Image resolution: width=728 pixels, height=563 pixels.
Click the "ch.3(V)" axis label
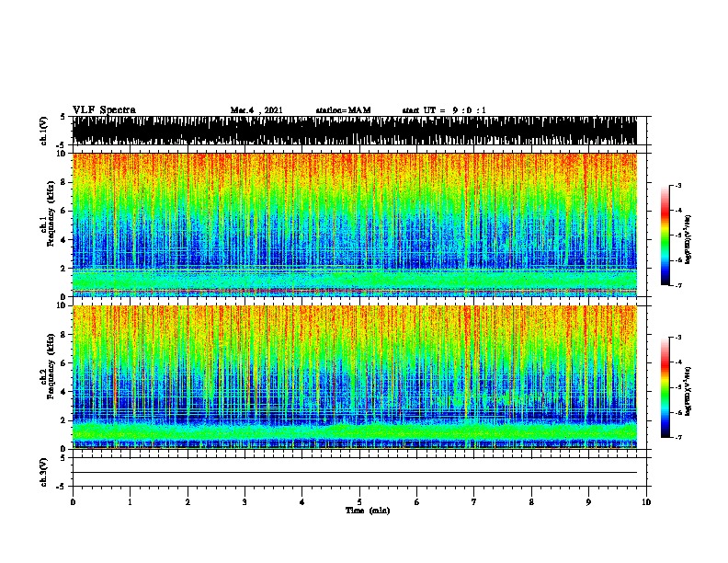(x=44, y=472)
